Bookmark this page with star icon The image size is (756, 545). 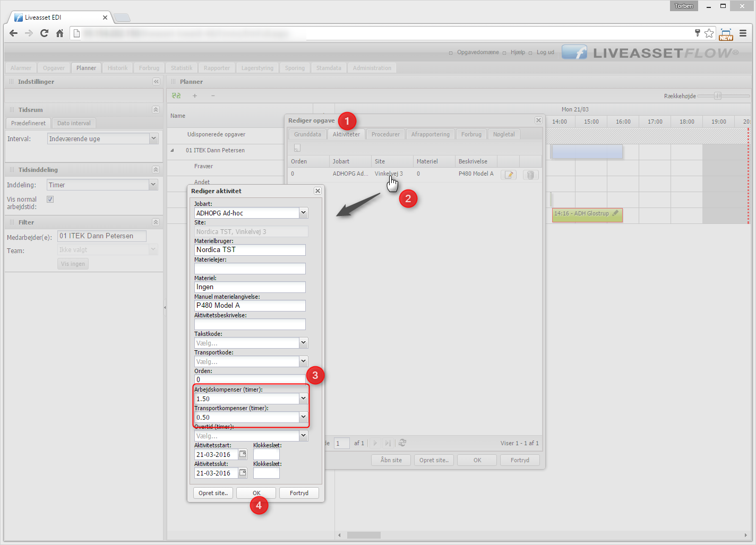(709, 33)
